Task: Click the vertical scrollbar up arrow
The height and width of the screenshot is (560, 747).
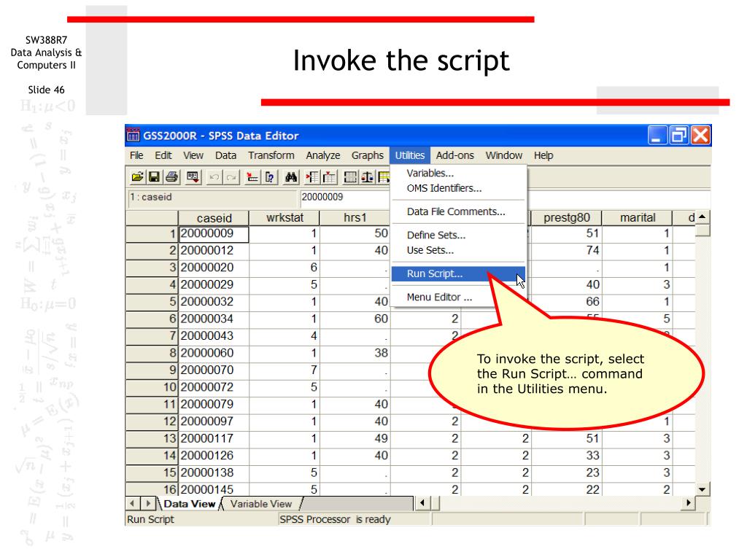Action: (702, 217)
